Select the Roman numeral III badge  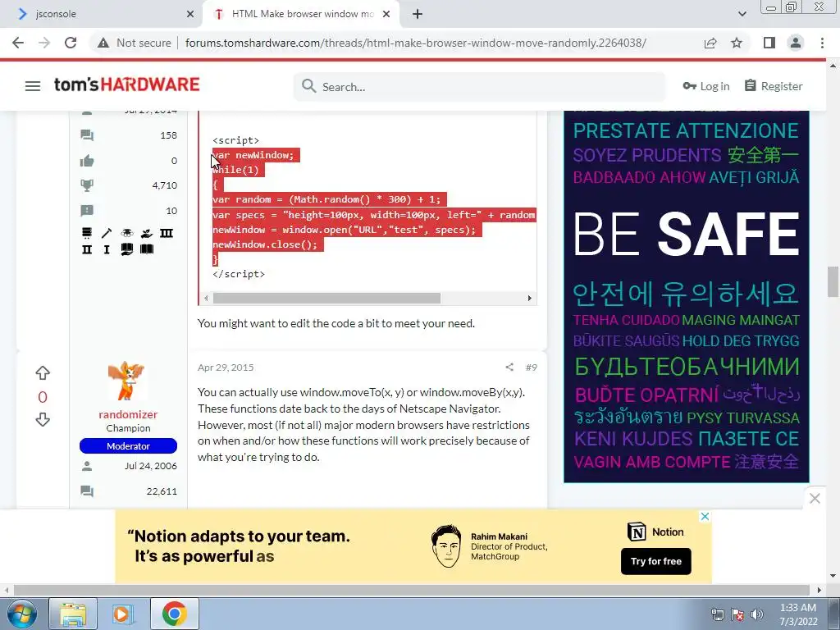(x=167, y=232)
